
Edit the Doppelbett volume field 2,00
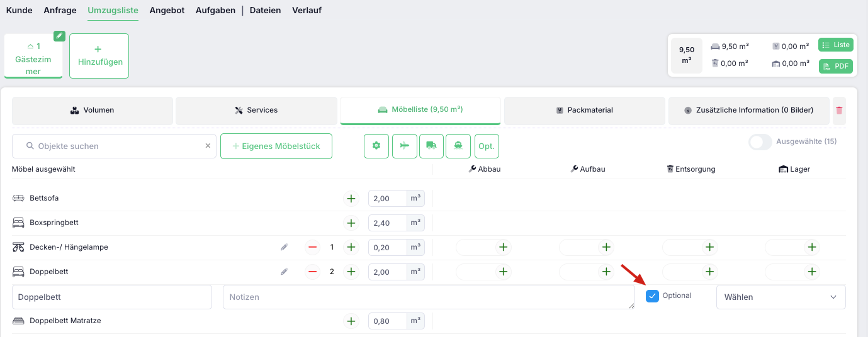pos(387,272)
